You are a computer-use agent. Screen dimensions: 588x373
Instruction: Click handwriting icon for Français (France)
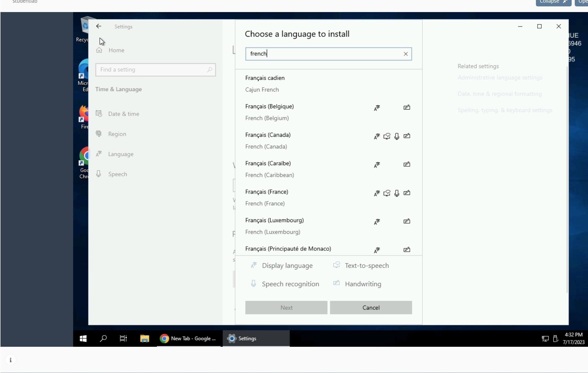[407, 193]
